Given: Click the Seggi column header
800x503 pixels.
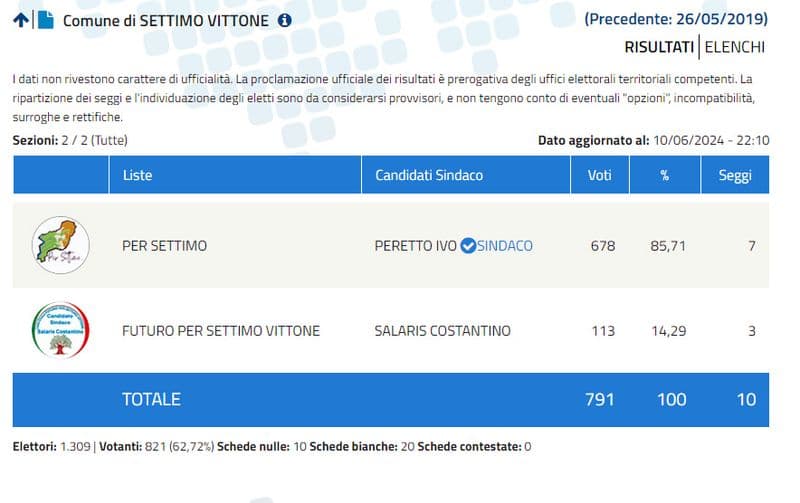Looking at the screenshot, I should (735, 175).
